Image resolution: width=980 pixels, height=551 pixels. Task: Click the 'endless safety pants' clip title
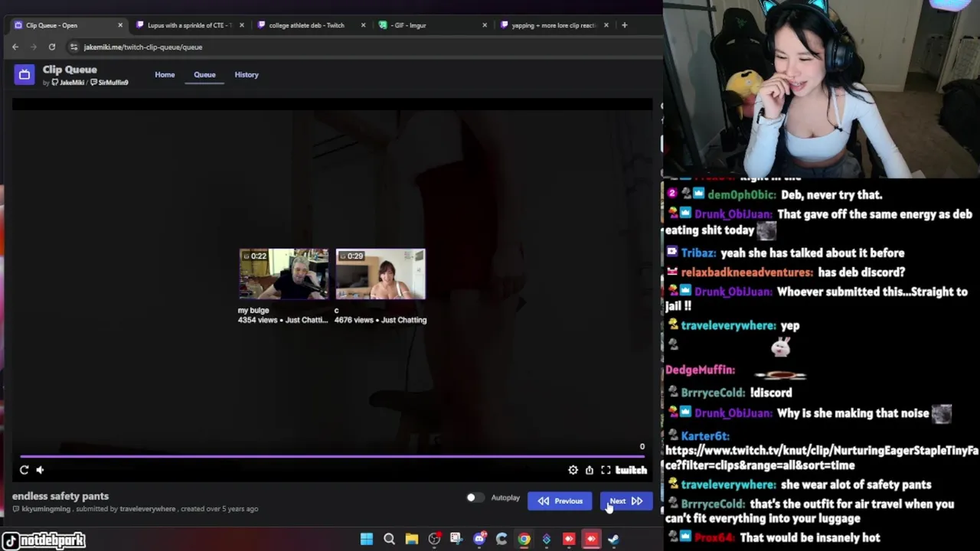pos(60,496)
